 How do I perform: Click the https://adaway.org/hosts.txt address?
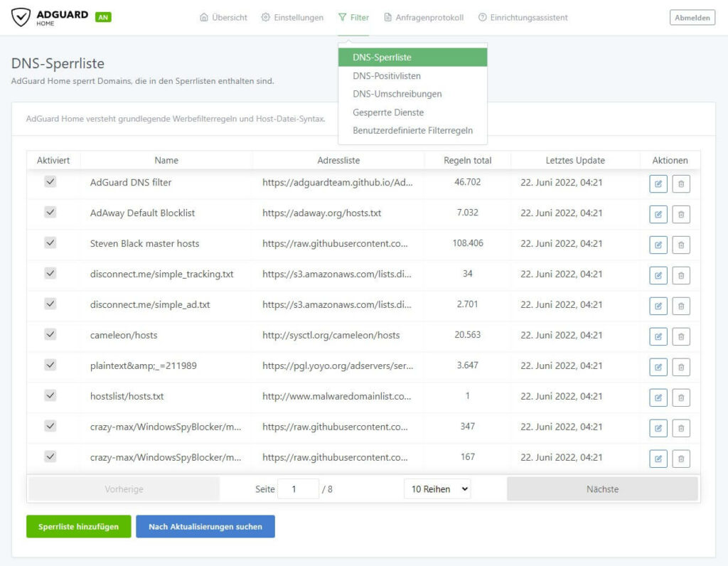click(322, 213)
